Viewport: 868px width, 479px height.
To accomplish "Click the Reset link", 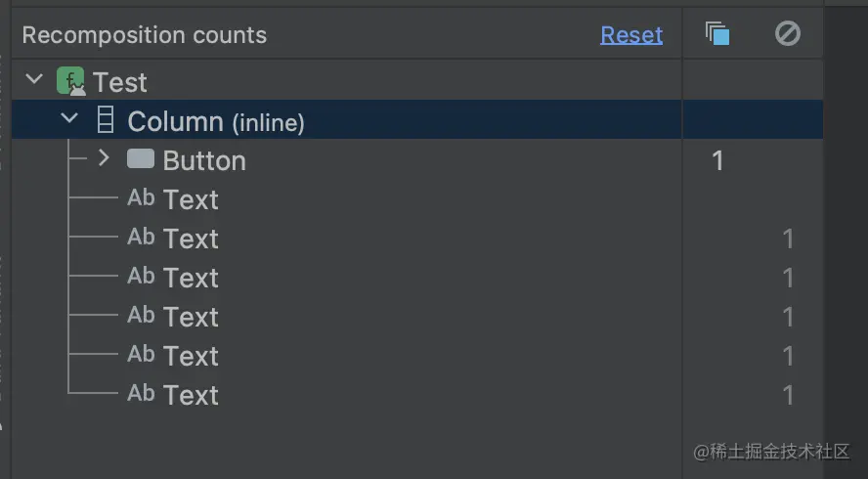I will tap(631, 35).
